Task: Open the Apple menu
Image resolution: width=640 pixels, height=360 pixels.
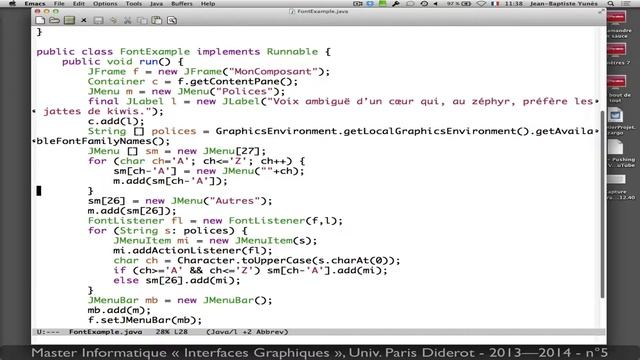Action: pyautogui.click(x=12, y=4)
